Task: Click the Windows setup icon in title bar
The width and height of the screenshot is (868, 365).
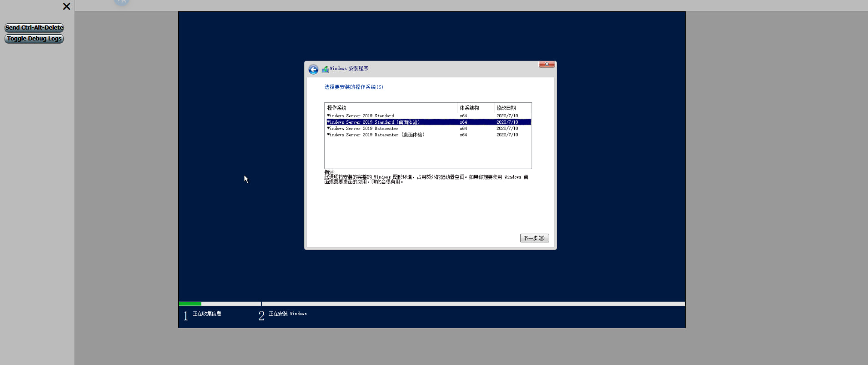Action: tap(325, 70)
